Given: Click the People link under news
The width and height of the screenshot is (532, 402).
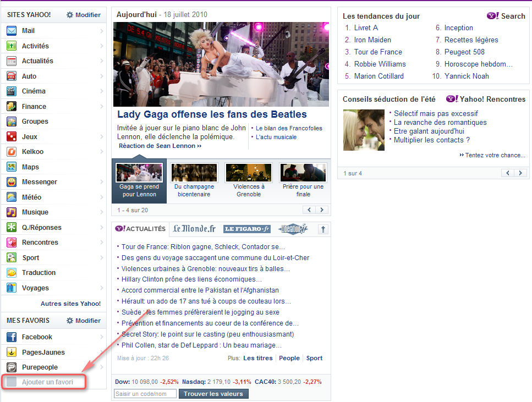Looking at the screenshot, I should [289, 358].
